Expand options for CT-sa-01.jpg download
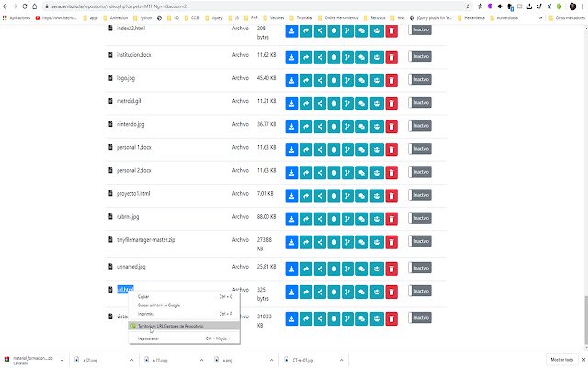This screenshot has height=368, width=588. [x=341, y=360]
